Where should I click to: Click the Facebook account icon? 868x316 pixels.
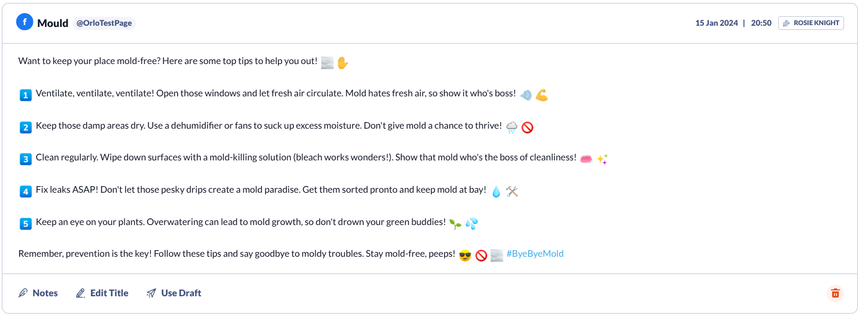pos(25,22)
